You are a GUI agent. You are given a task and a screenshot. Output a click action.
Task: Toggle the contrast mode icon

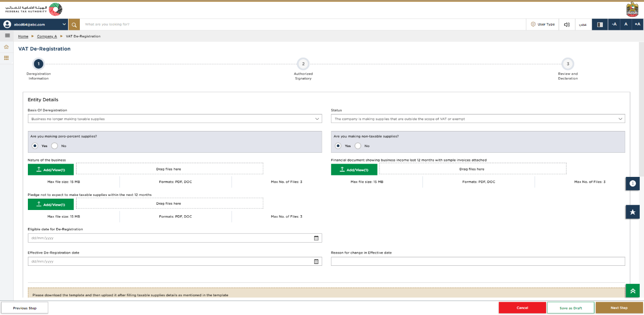(x=600, y=24)
